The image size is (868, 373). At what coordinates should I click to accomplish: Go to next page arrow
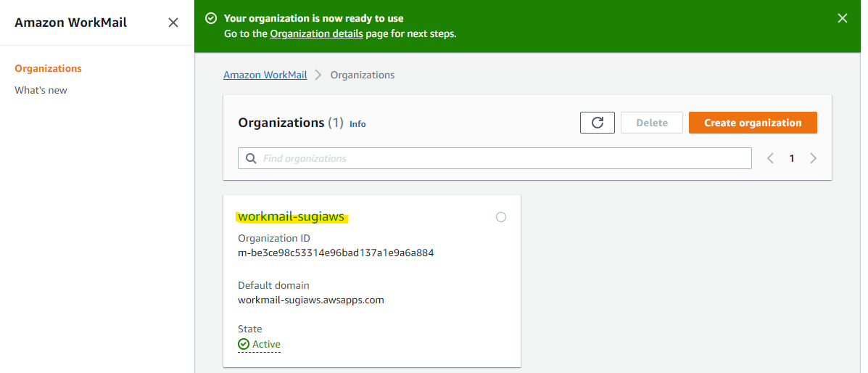813,158
